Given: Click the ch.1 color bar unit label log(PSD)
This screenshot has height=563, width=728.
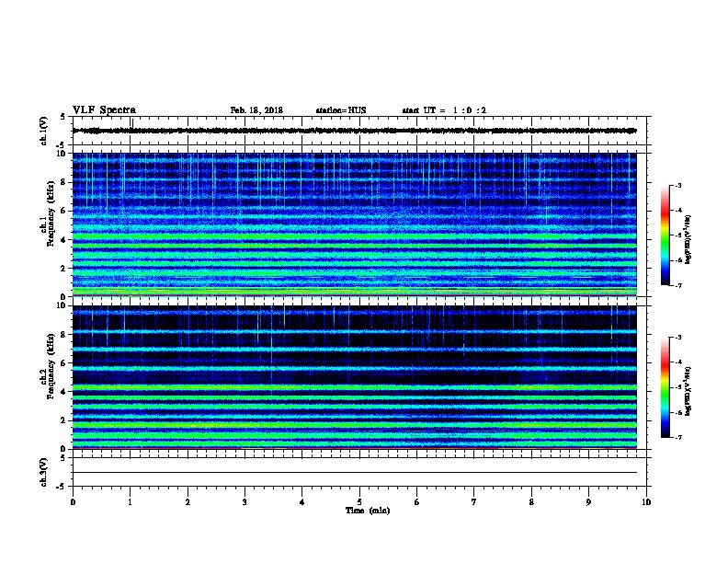Looking at the screenshot, I should pyautogui.click(x=688, y=239).
